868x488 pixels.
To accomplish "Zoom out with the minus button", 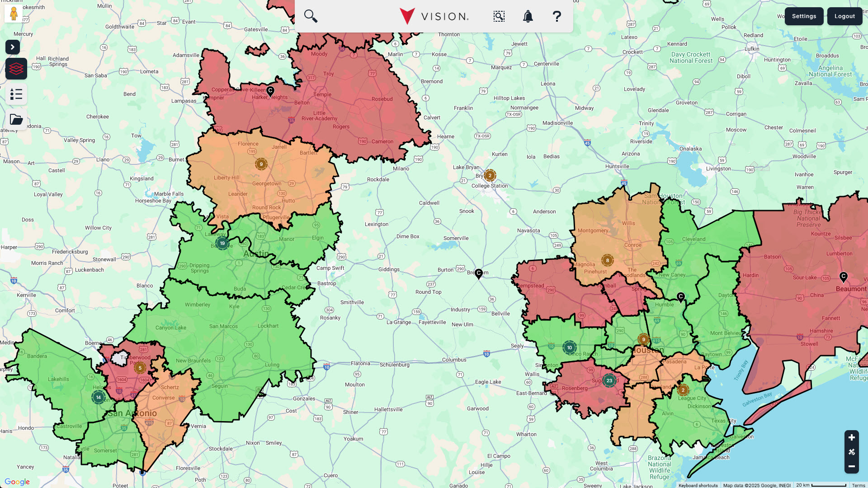I will click(x=852, y=466).
